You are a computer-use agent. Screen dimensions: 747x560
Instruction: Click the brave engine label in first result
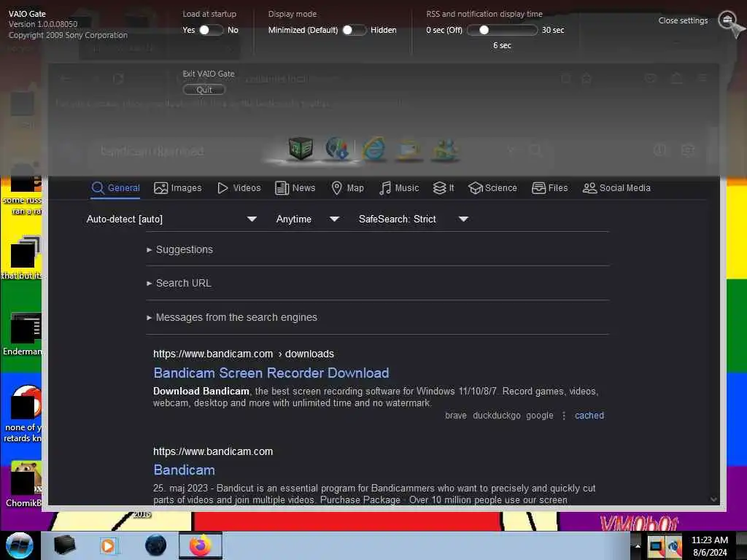(455, 416)
